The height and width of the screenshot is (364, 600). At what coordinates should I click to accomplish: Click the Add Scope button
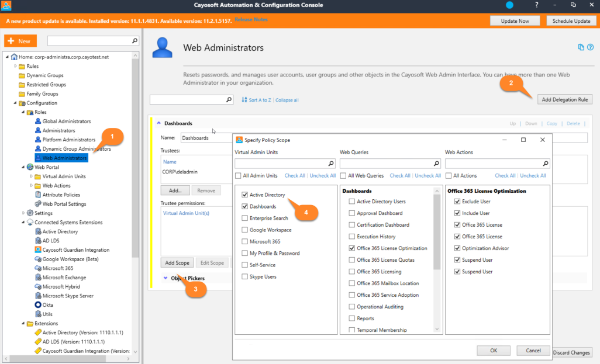[177, 263]
